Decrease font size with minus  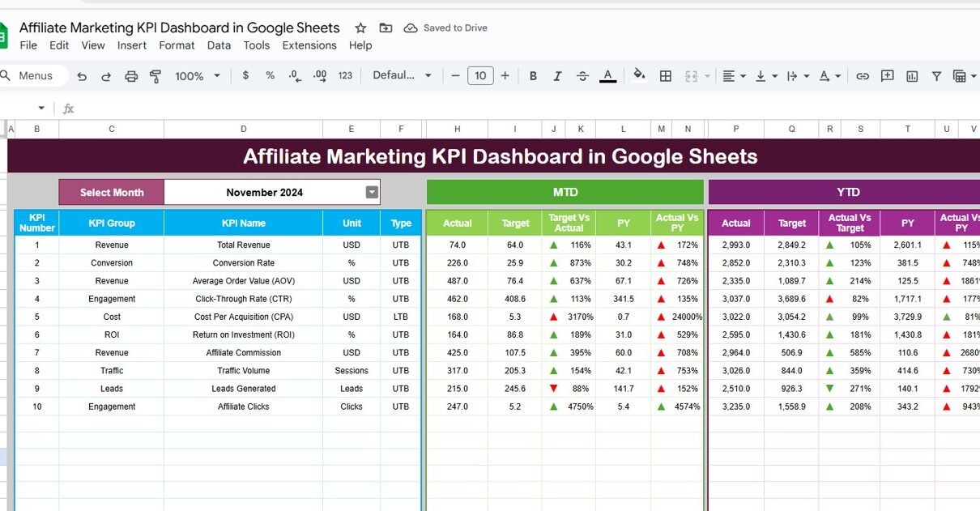click(x=455, y=75)
